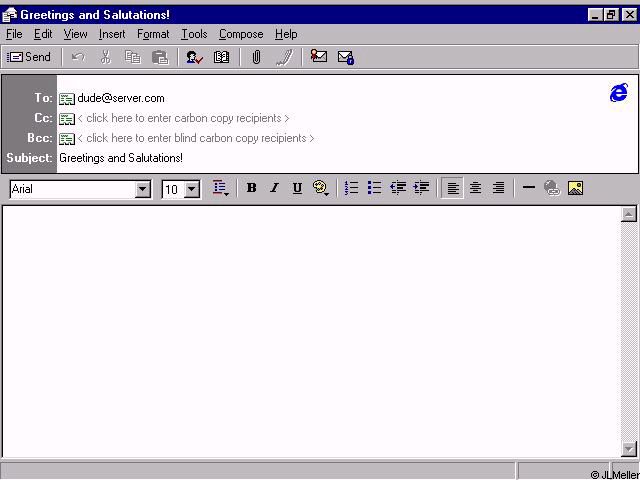Insert hyperlink icon

552,188
